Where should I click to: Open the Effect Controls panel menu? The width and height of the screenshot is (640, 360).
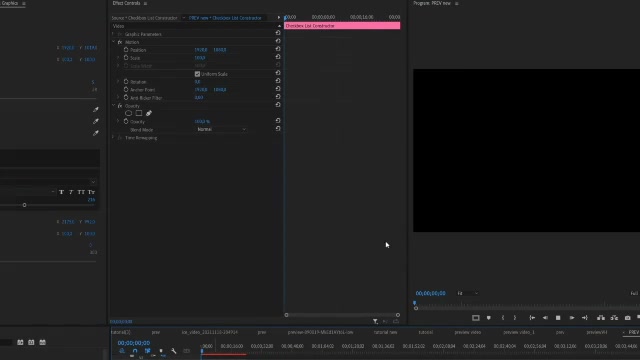(145, 3)
